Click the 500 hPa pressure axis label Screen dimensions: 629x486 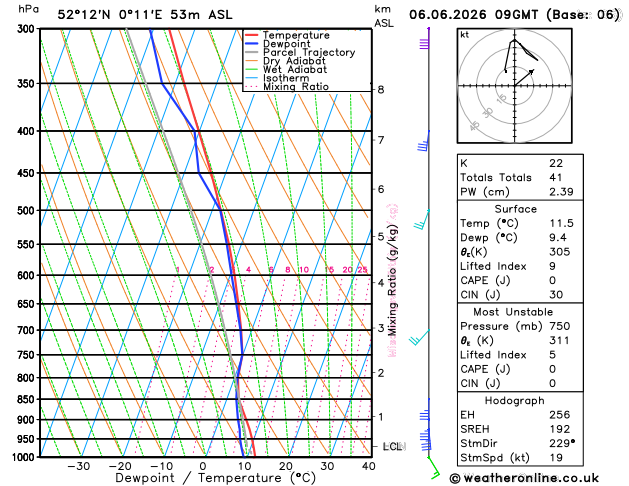(x=28, y=211)
